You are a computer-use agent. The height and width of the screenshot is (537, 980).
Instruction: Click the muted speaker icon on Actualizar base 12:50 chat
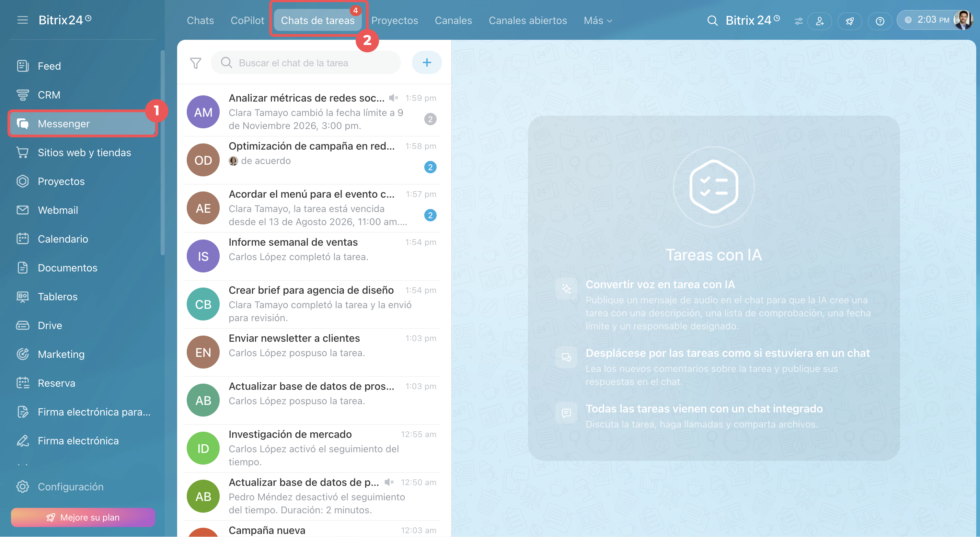click(389, 482)
